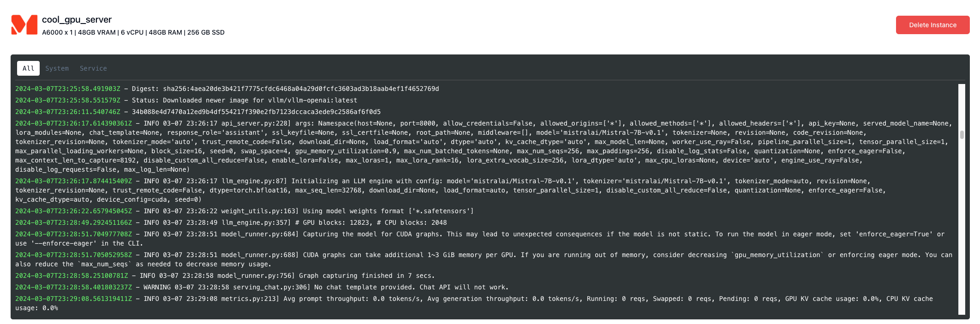Click the GPU blocks 12823 log line

[231, 222]
